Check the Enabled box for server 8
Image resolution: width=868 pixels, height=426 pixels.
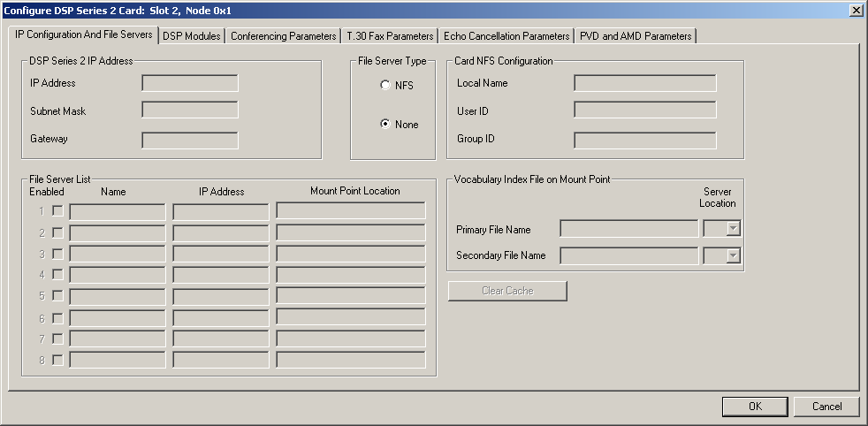pyautogui.click(x=57, y=360)
